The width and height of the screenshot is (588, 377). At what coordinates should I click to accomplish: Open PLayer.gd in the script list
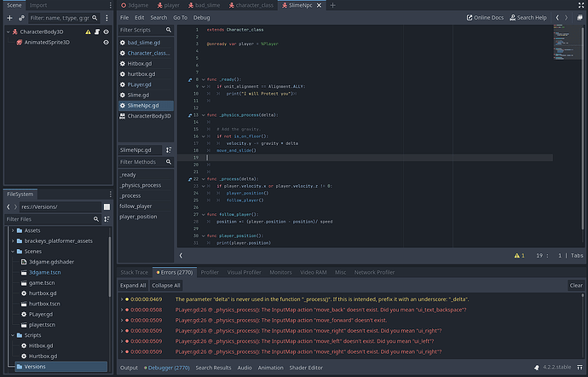[x=146, y=84]
